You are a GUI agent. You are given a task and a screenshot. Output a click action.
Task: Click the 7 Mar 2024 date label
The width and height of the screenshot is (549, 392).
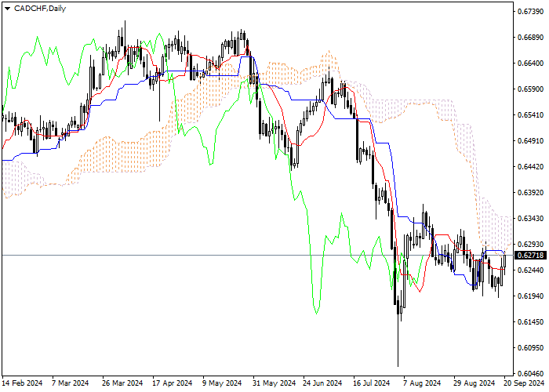70,383
